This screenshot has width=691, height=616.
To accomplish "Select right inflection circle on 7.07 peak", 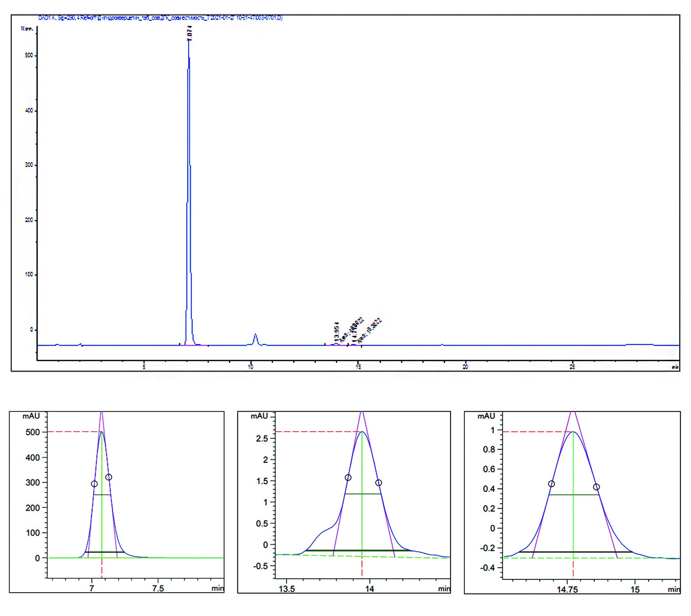I will (109, 477).
